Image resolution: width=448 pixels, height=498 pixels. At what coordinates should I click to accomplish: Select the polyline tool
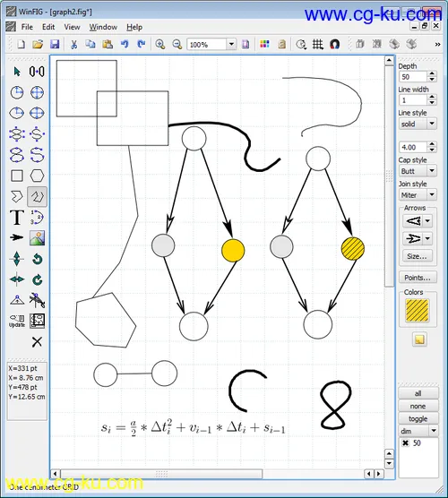click(37, 196)
